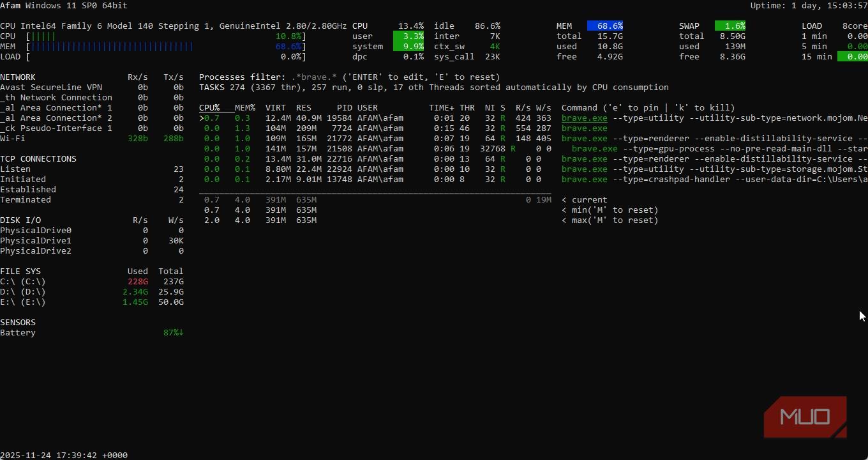Click the PID column header
The image size is (868, 460).
344,108
